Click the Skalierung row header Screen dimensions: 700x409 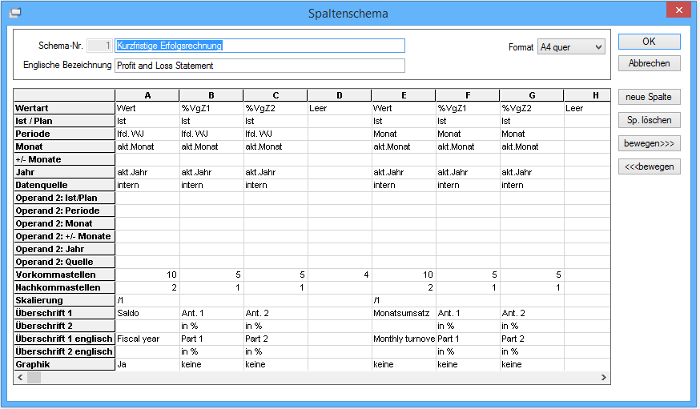64,300
